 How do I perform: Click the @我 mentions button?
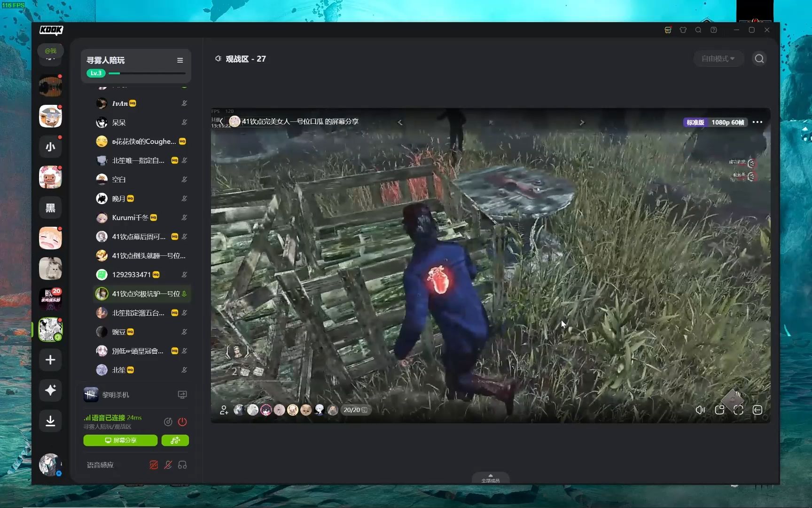tap(51, 51)
